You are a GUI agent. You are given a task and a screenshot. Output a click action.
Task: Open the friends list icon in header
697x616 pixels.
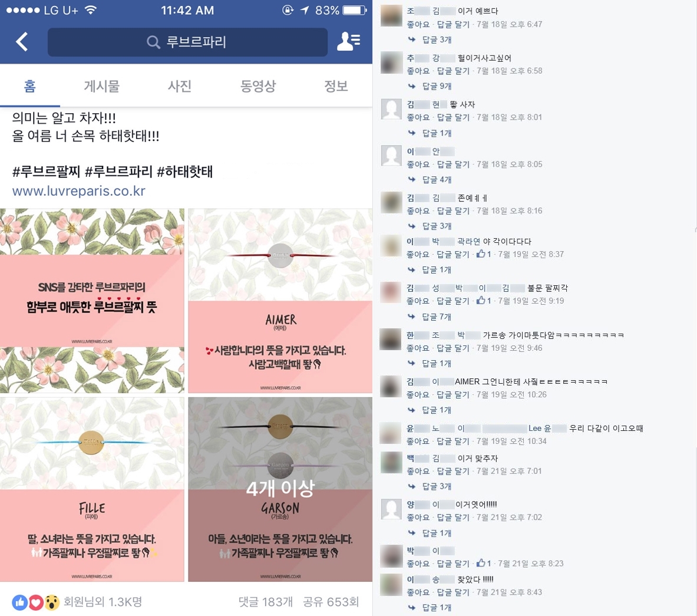tap(349, 42)
